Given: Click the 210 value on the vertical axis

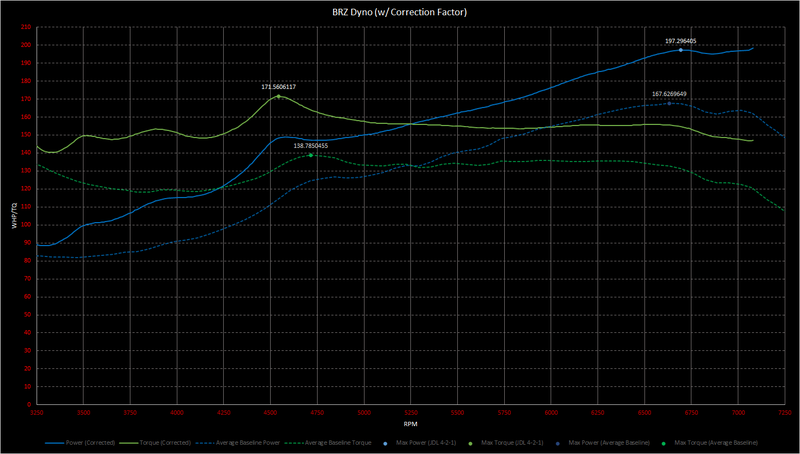Looking at the screenshot, I should [x=26, y=27].
